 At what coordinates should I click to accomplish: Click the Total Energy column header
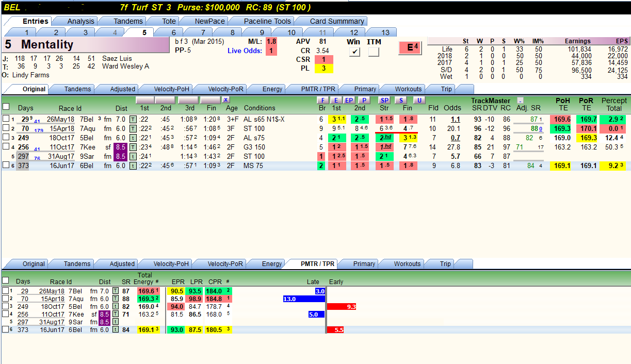pyautogui.click(x=145, y=278)
